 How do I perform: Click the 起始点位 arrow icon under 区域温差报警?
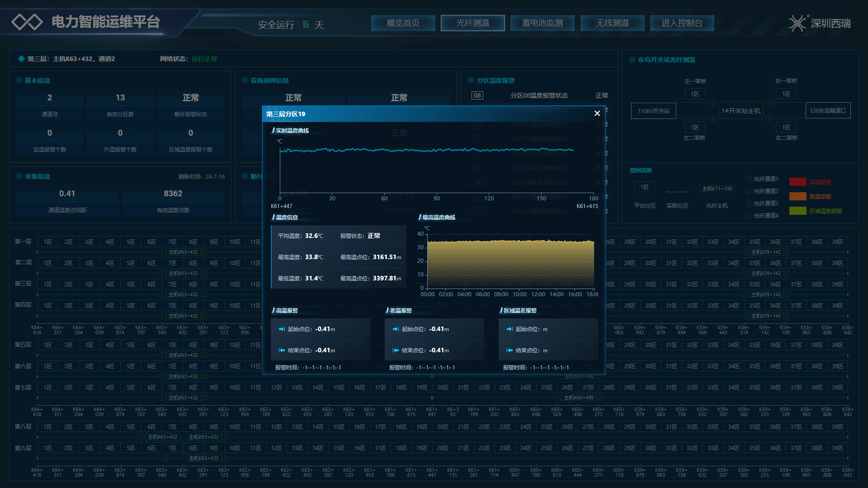coord(509,329)
